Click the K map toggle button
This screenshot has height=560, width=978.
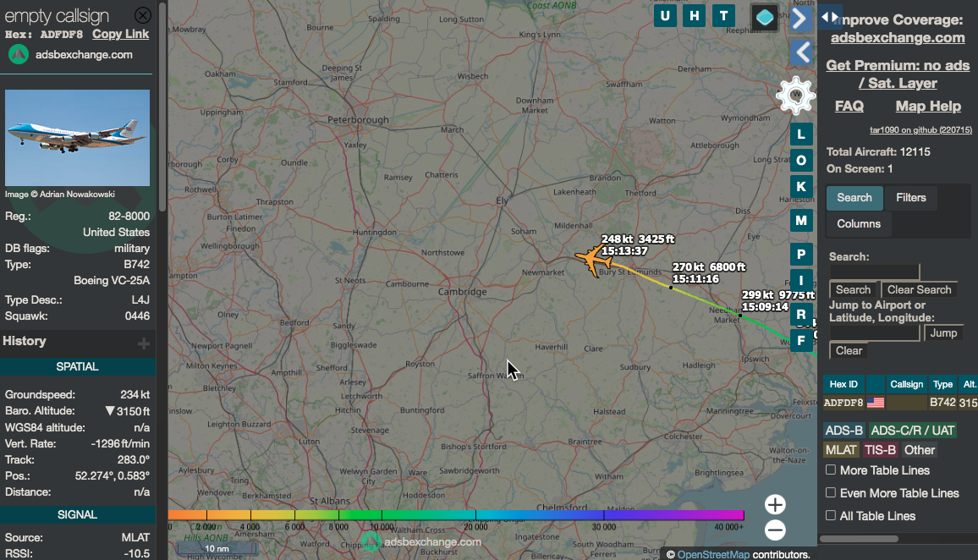[x=801, y=186]
